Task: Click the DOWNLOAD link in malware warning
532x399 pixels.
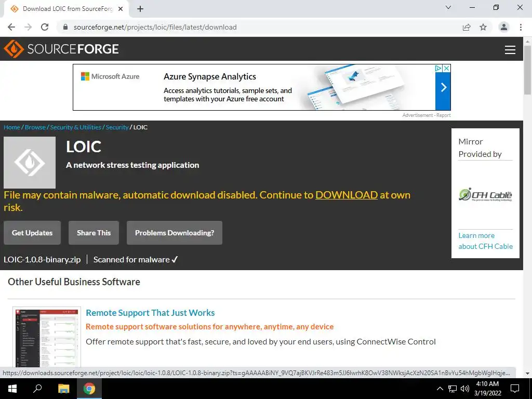Action: (347, 195)
